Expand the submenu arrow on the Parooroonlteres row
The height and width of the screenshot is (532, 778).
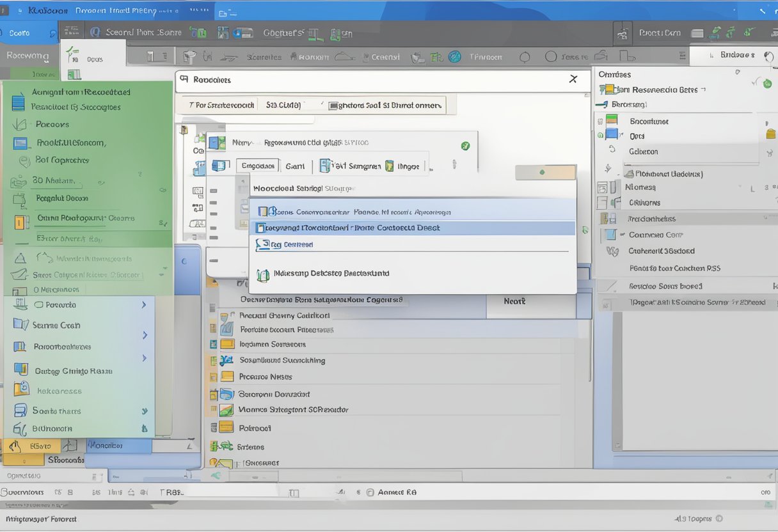point(145,358)
